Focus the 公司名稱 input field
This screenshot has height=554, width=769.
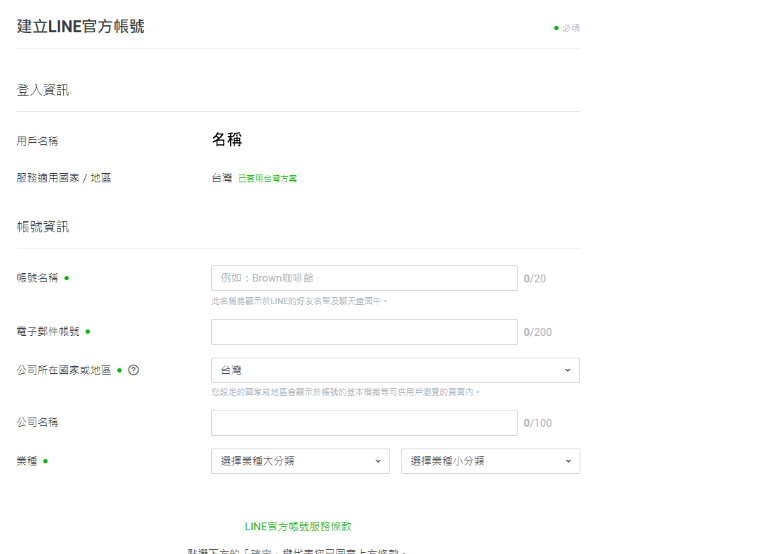coord(364,423)
